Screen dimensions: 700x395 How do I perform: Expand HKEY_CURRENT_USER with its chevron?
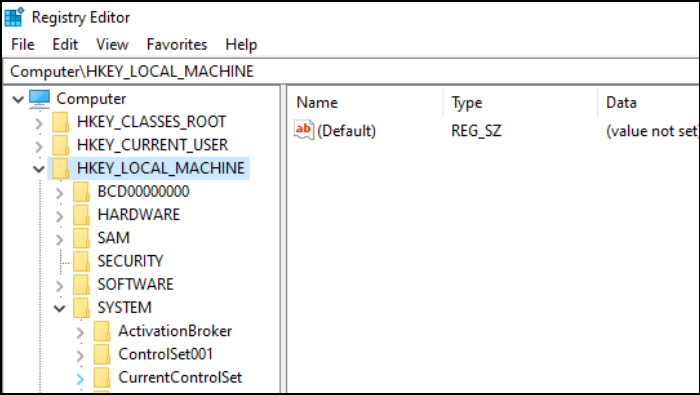tap(39, 146)
